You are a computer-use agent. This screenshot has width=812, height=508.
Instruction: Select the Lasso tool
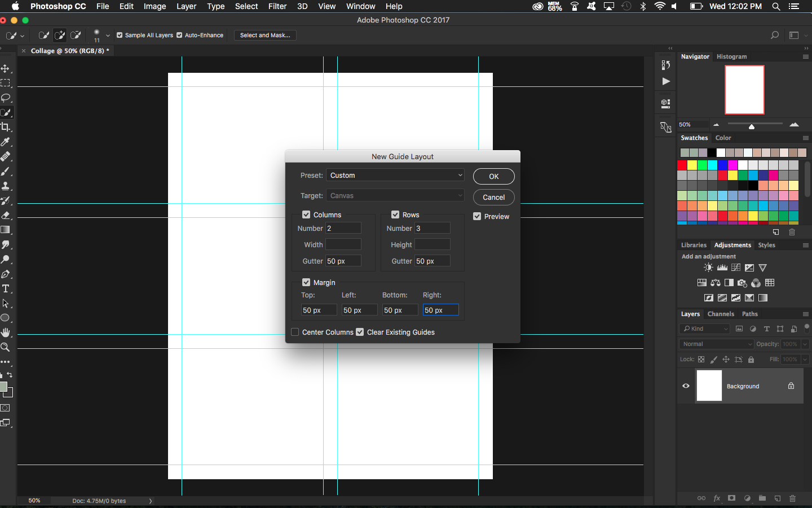pyautogui.click(x=6, y=98)
